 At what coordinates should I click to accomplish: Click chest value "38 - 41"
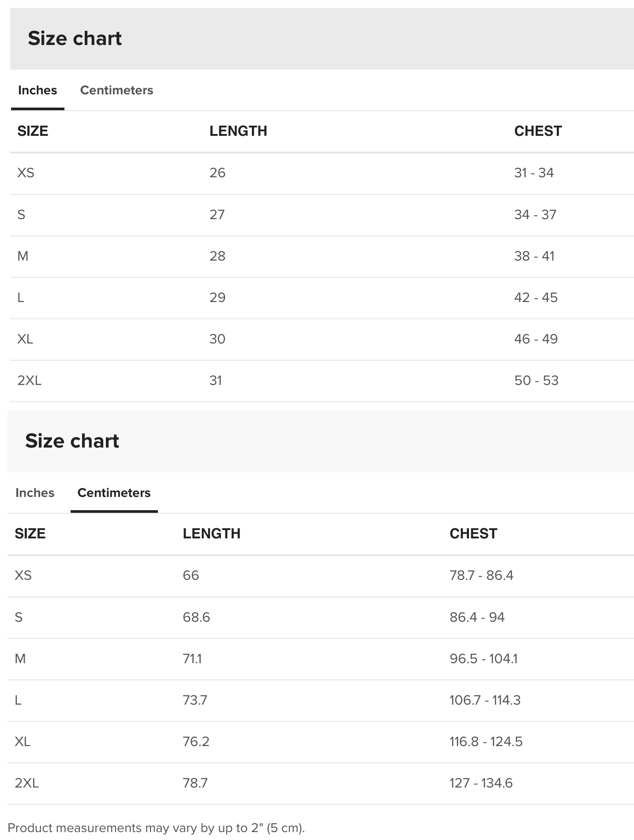(x=534, y=256)
